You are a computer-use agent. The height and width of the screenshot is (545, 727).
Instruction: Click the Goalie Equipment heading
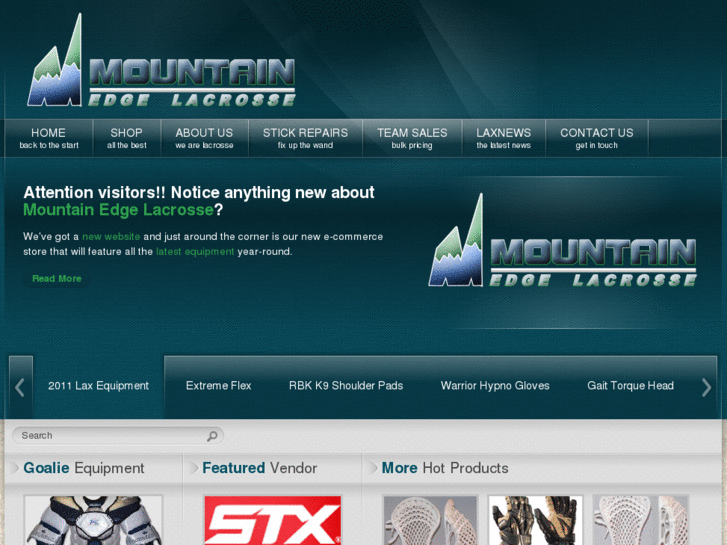84,468
